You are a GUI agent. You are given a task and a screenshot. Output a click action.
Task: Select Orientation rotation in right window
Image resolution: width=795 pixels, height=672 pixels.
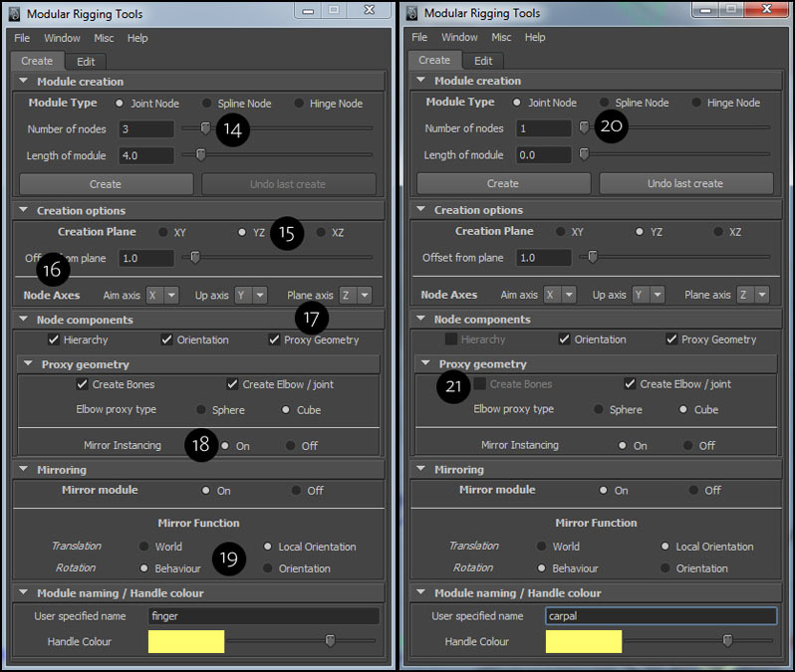click(x=665, y=568)
